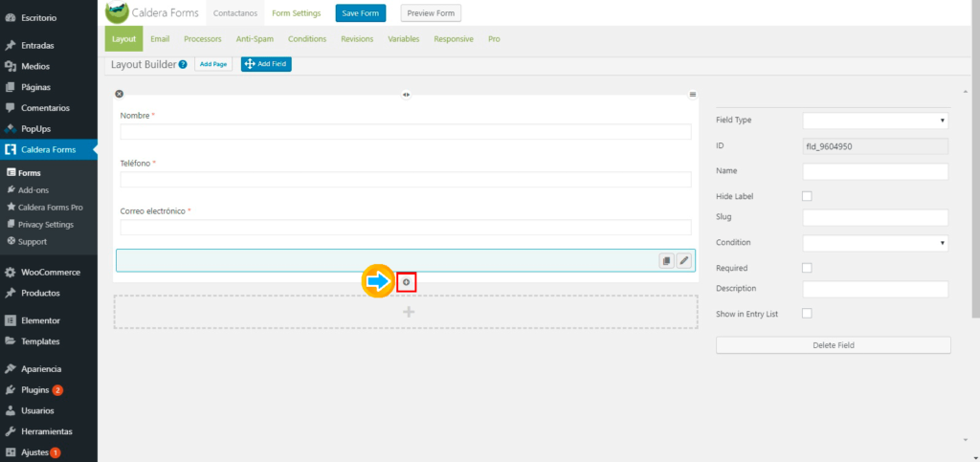Switch to the Processors tab

(202, 39)
